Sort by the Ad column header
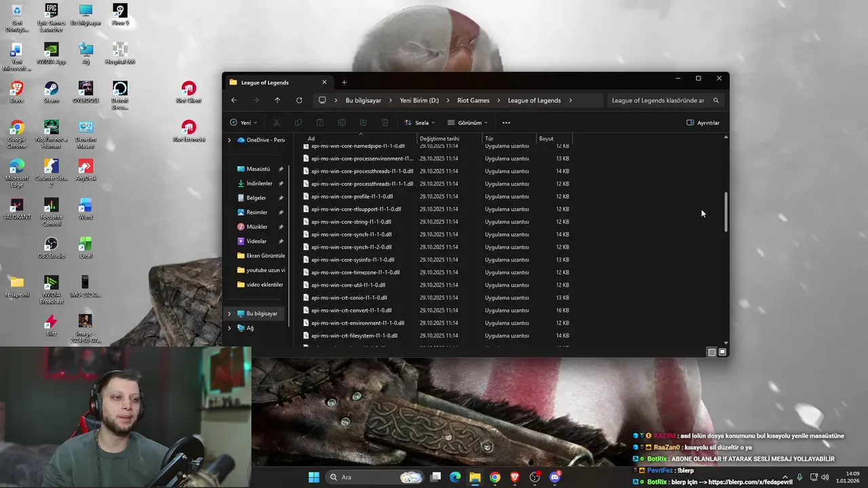 click(359, 139)
